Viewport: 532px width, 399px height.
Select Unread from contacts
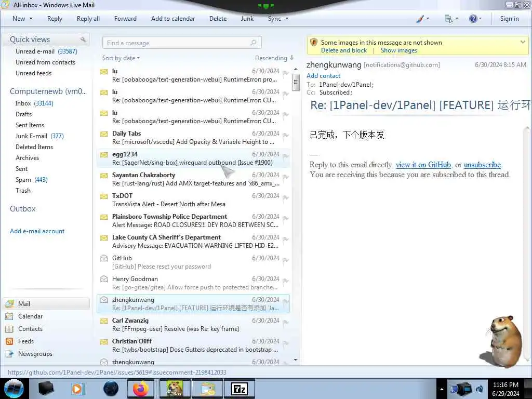click(46, 62)
